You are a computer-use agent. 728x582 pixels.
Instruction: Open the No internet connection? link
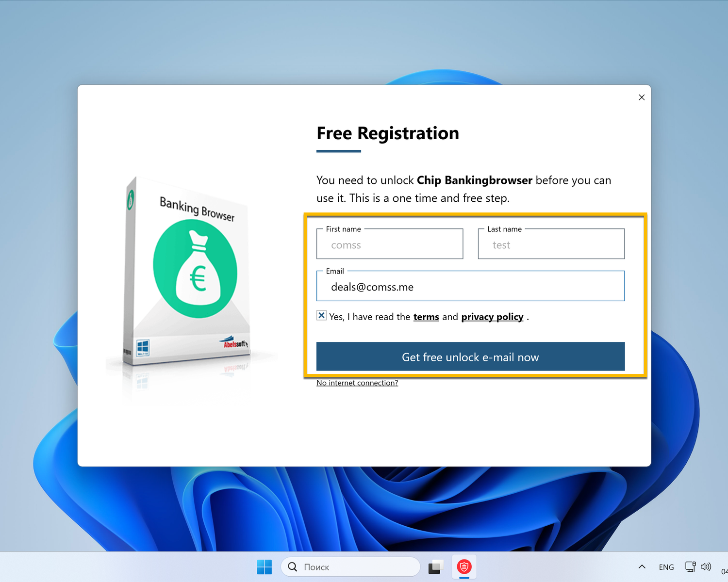(357, 383)
